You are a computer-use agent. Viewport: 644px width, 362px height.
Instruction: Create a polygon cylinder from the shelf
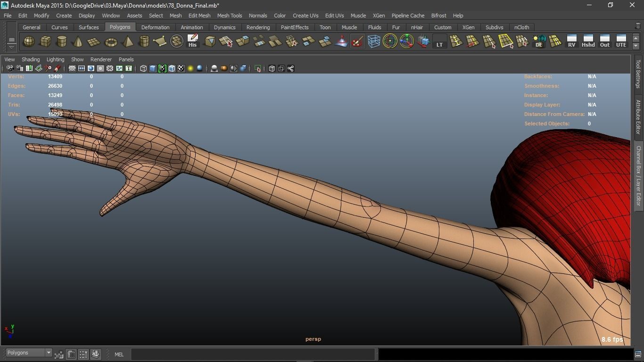click(x=62, y=42)
